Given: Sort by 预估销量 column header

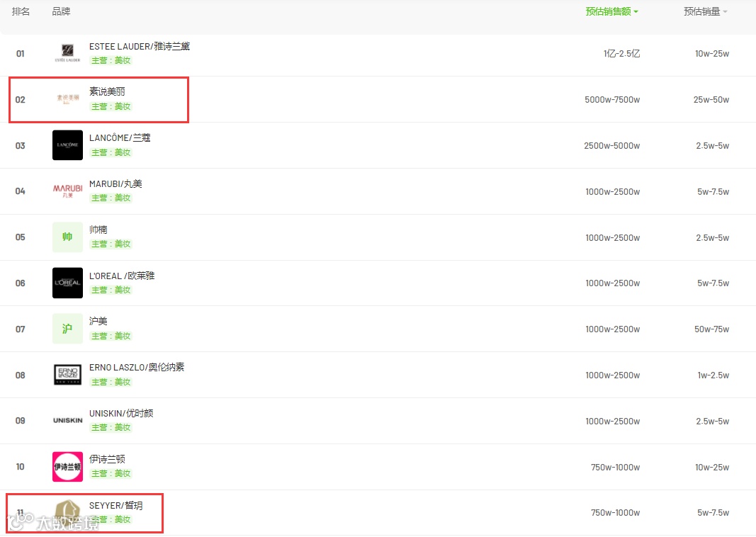Looking at the screenshot, I should point(706,11).
